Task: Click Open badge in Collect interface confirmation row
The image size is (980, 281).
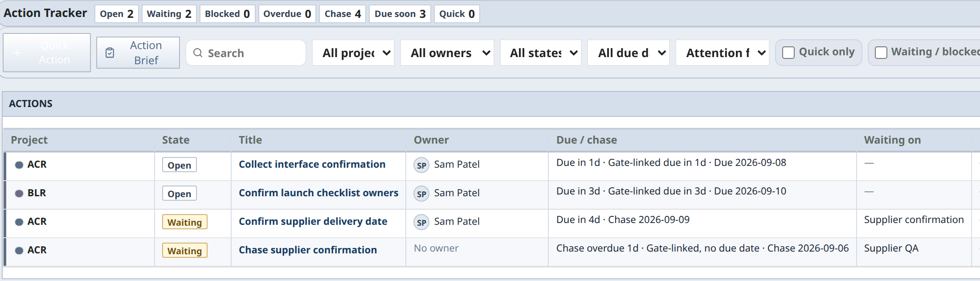Action: 179,165
